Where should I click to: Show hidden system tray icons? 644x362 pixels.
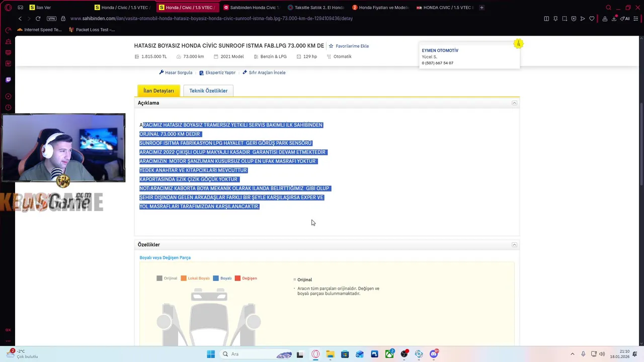[572, 354]
